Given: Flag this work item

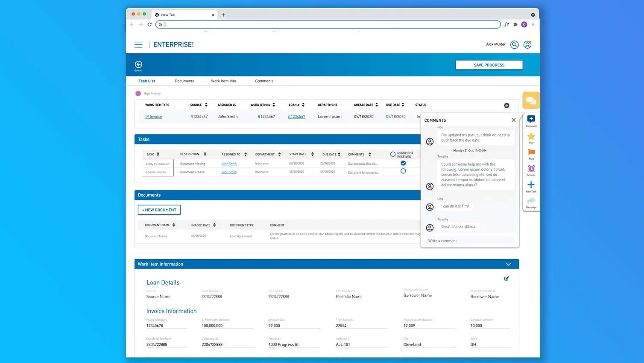Looking at the screenshot, I should coord(531,152).
